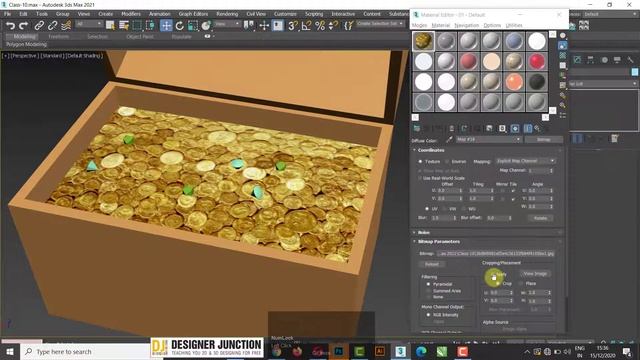Image resolution: width=640 pixels, height=360 pixels.
Task: Open the selection filter All dropdown
Action: pyautogui.click(x=89, y=24)
